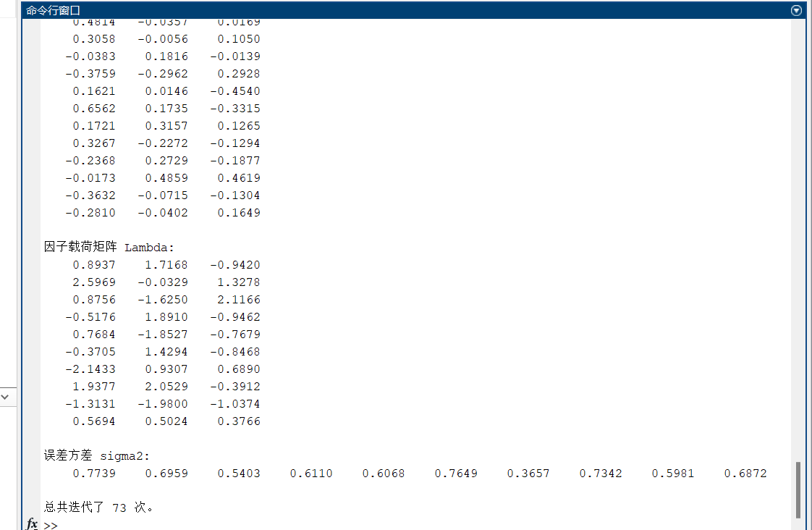This screenshot has width=812, height=530.
Task: Click matrix value -0.4540
Action: point(235,91)
